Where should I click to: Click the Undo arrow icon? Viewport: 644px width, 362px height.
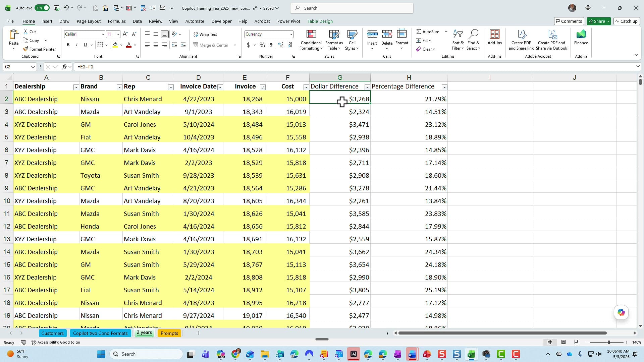[x=66, y=8]
